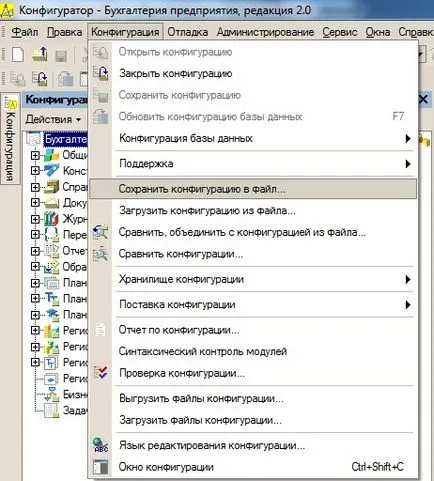The width and height of the screenshot is (434, 481).
Task: Click the configuration report document icon
Action: pos(100,330)
